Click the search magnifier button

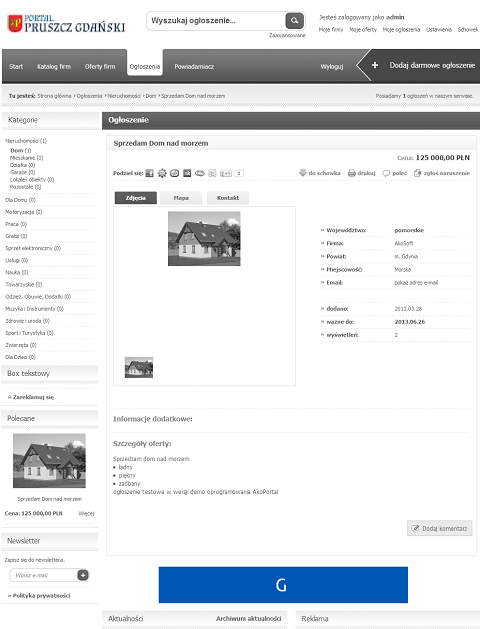click(294, 20)
